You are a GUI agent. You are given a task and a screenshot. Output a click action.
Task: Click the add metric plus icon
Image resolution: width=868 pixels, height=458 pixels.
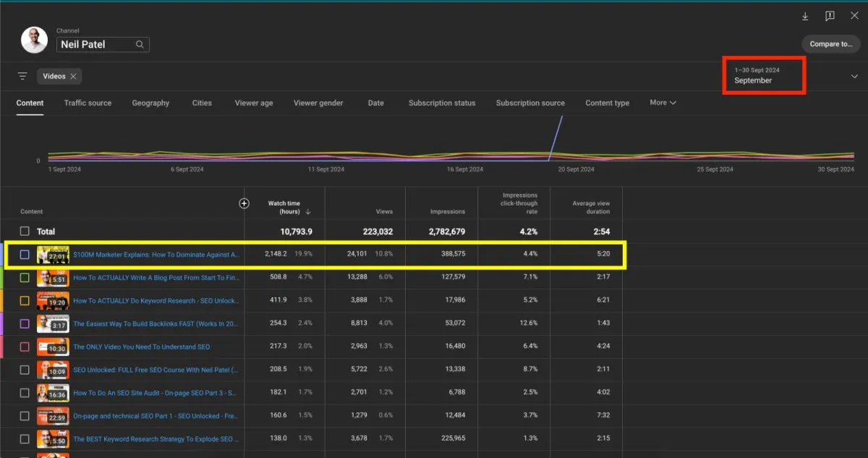pos(244,203)
